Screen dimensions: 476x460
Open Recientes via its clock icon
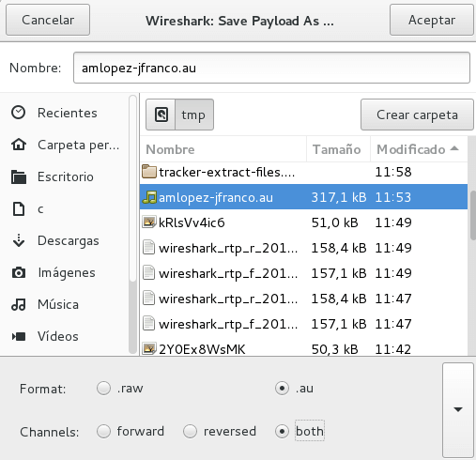tap(18, 113)
